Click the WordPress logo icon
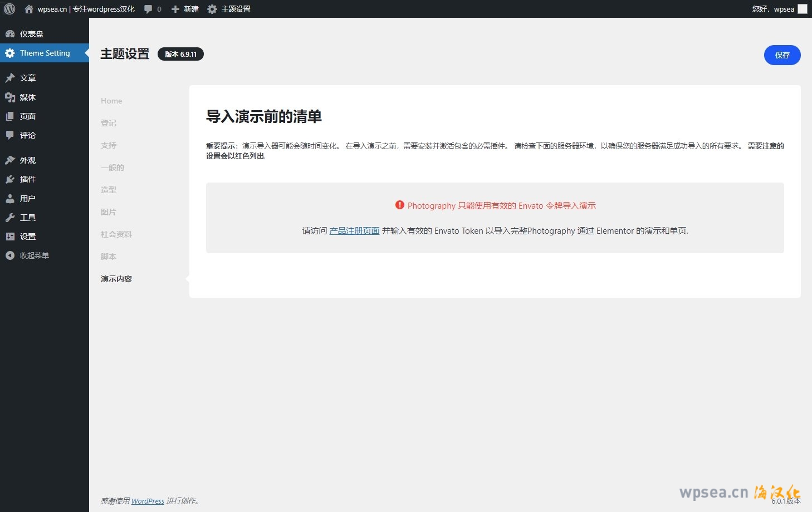 click(x=9, y=9)
